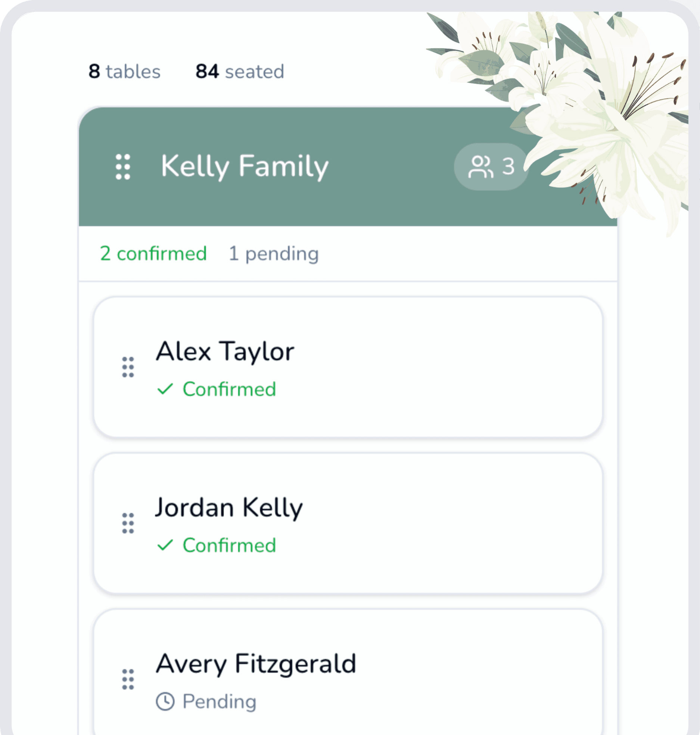
Task: Click the drag handle on the Kelly Family header
Action: (123, 167)
